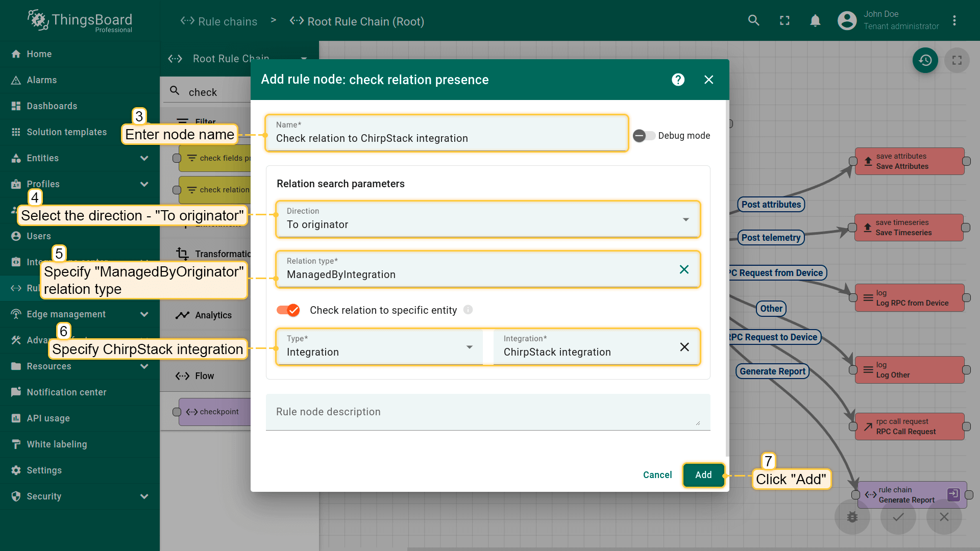This screenshot has width=980, height=551.
Task: Open the Direction dropdown
Action: [487, 219]
